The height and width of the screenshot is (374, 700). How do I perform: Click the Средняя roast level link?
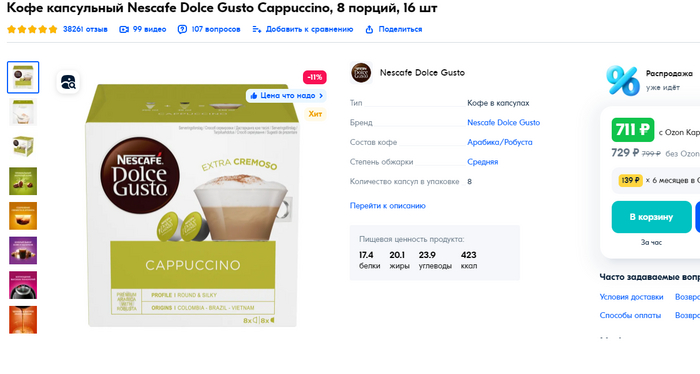483,162
